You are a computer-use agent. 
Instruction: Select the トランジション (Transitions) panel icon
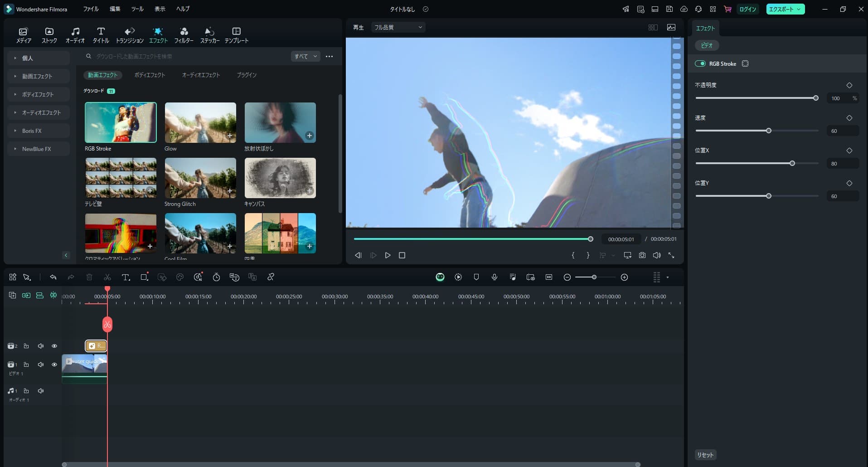(129, 34)
